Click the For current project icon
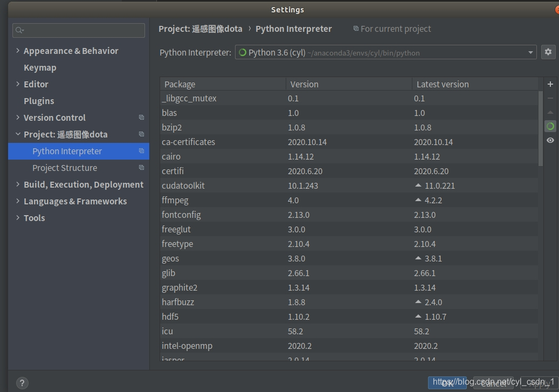 click(x=355, y=29)
